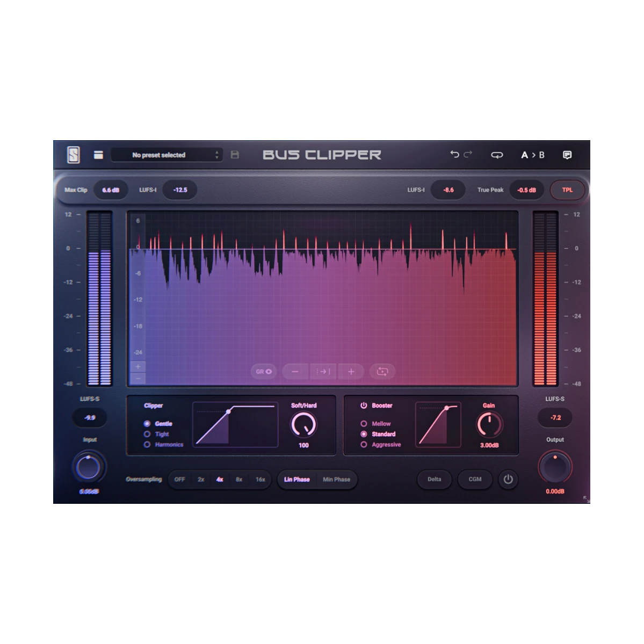This screenshot has height=644, width=644.
Task: Click the waveform loop reset icon
Action: [x=382, y=371]
